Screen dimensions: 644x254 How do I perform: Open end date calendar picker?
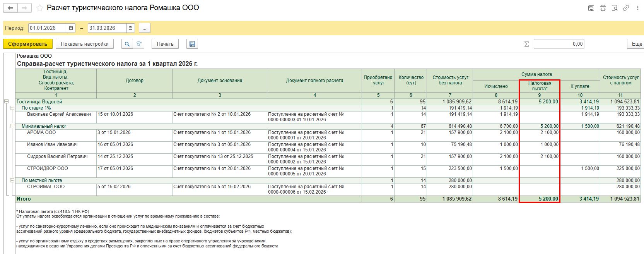click(x=131, y=28)
